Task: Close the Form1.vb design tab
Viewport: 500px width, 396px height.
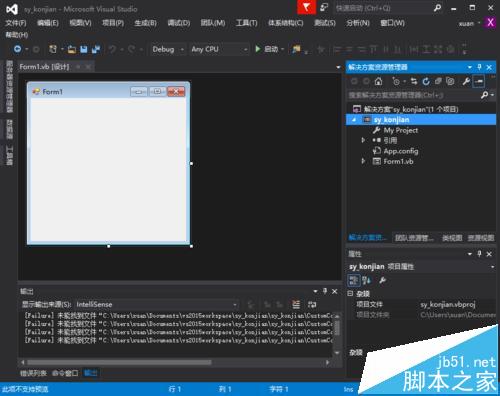Action: [88, 67]
